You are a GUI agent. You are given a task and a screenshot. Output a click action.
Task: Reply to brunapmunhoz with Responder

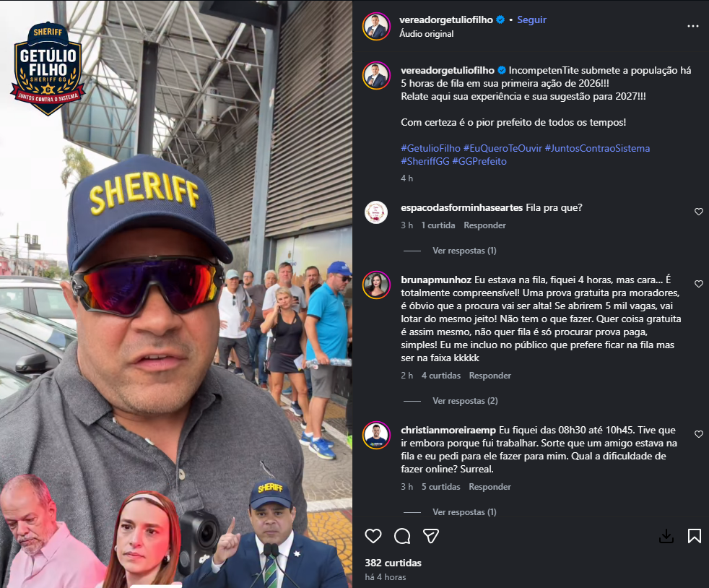click(490, 376)
